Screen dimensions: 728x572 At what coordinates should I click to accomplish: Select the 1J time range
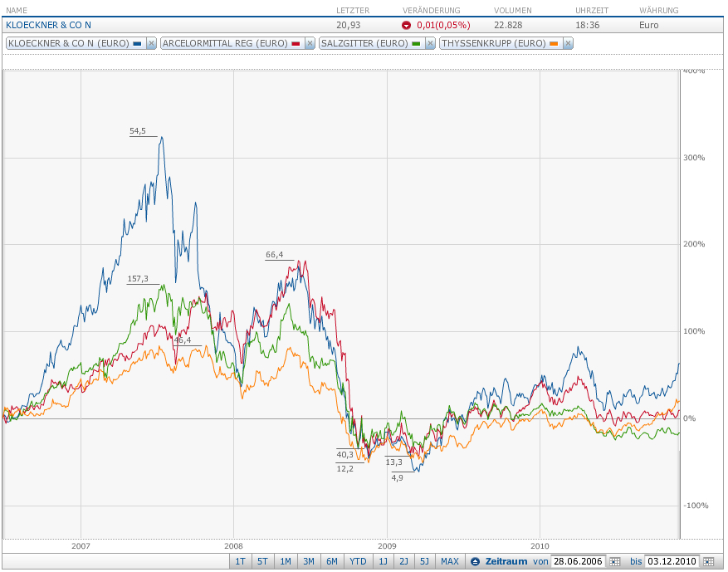(x=383, y=562)
